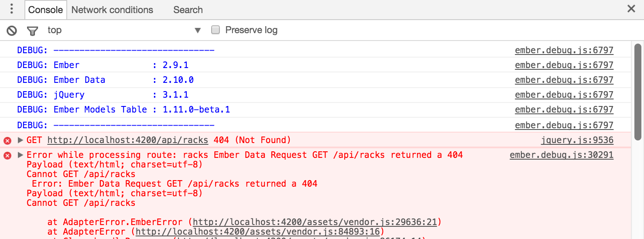The width and height of the screenshot is (644, 239).
Task: Open the http://localhost:4200/api/racks link
Action: [127, 140]
